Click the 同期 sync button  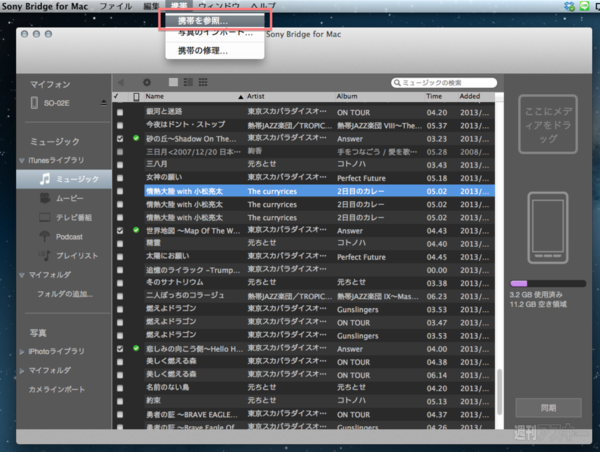(548, 408)
